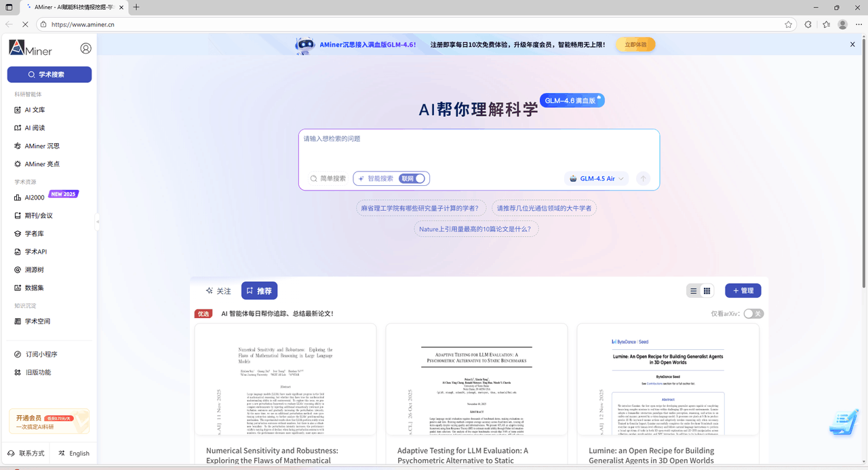
Task: Open browser extensions icon
Action: click(x=808, y=24)
